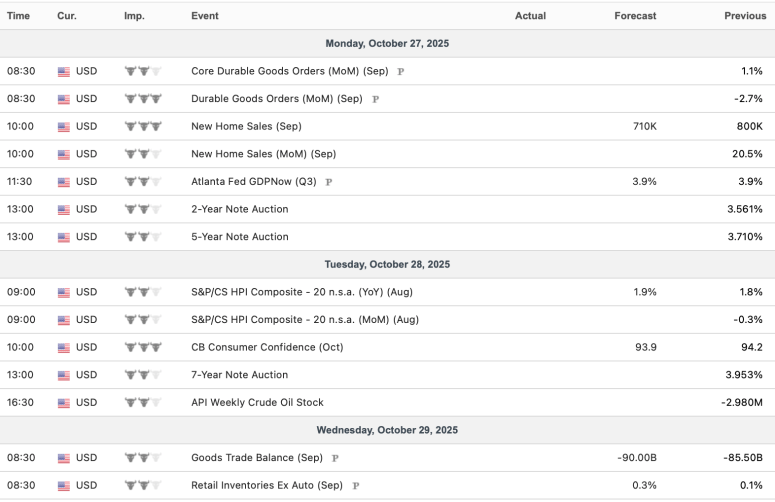Click the Actual column header
This screenshot has height=502, width=775.
click(x=530, y=16)
